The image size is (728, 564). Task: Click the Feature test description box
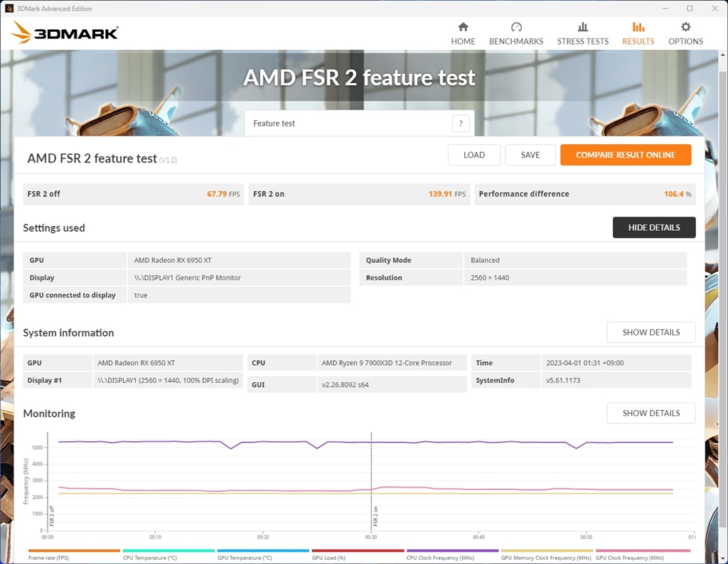[x=359, y=124]
